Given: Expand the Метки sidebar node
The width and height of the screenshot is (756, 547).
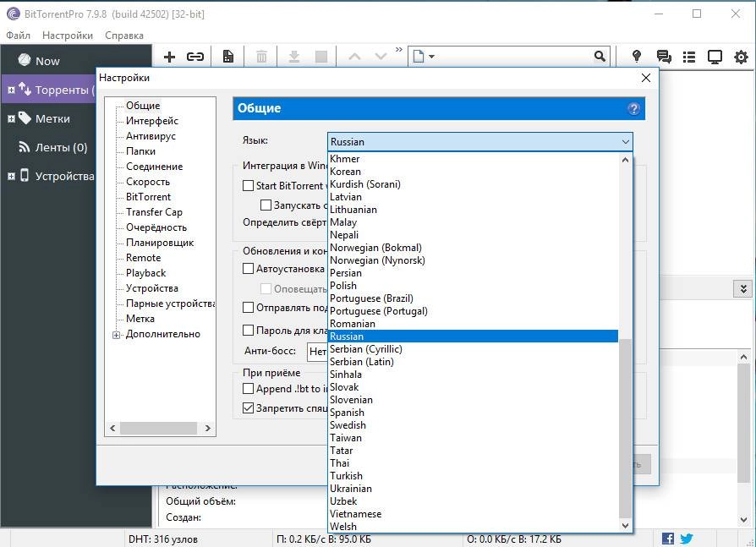Looking at the screenshot, I should 12,119.
